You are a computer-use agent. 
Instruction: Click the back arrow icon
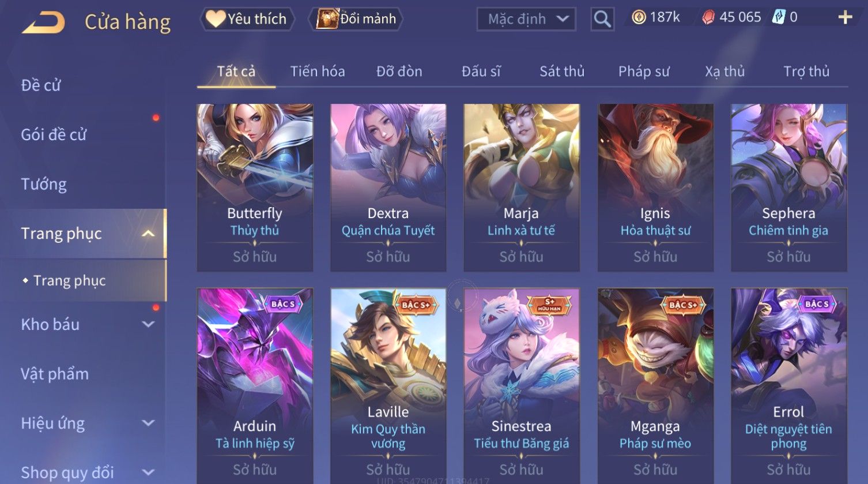43,22
